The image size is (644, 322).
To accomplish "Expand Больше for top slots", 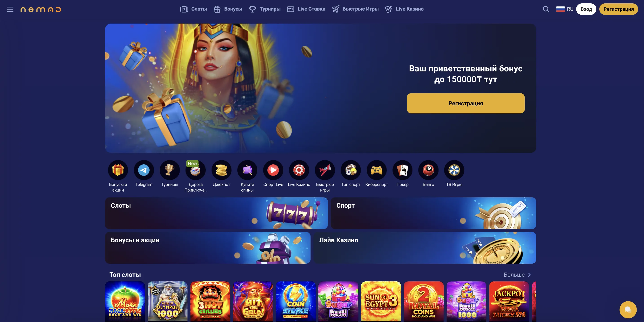I will pos(517,275).
